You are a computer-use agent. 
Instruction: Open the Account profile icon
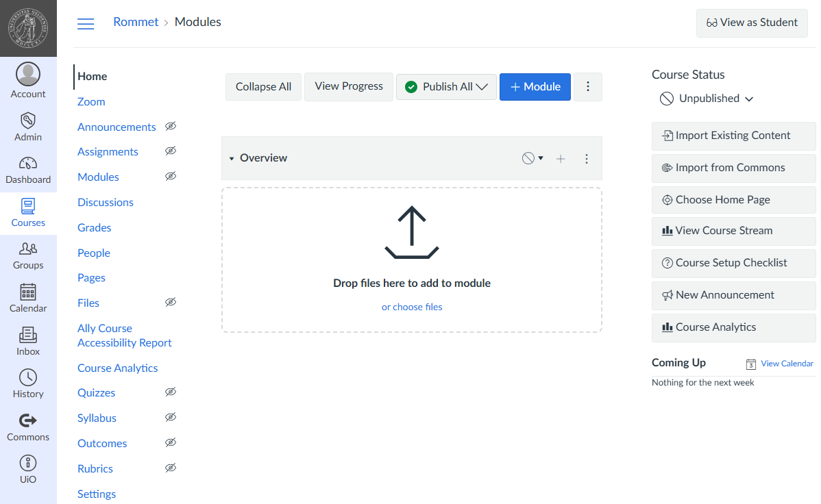tap(27, 74)
